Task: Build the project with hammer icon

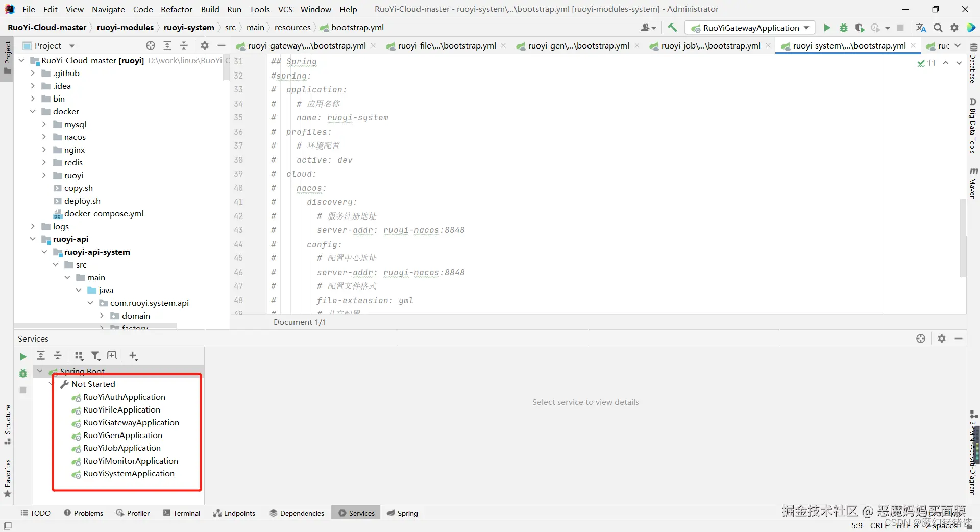Action: (672, 28)
